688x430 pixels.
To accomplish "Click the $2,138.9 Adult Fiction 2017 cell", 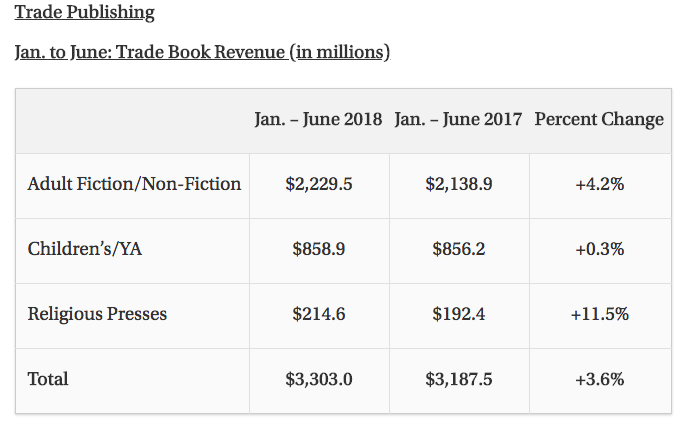I will pos(459,184).
